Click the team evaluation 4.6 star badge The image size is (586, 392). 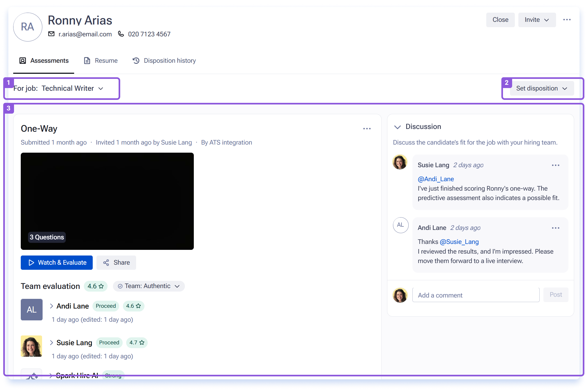click(x=95, y=286)
